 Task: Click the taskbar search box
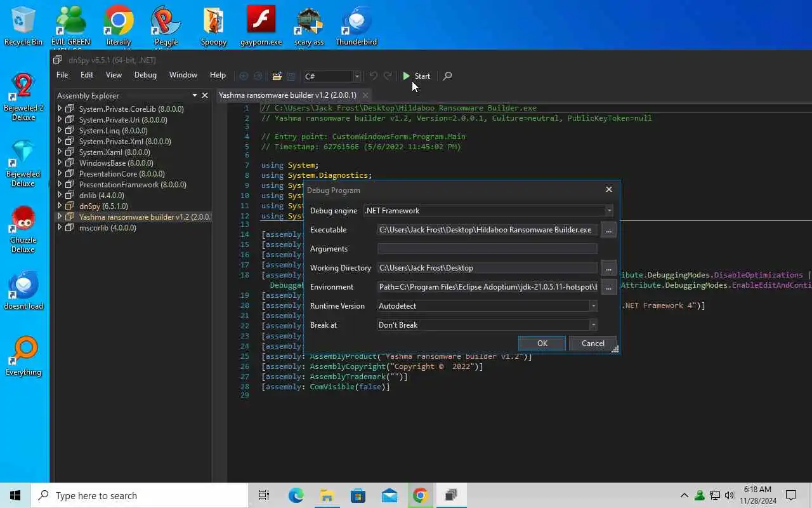coord(140,495)
